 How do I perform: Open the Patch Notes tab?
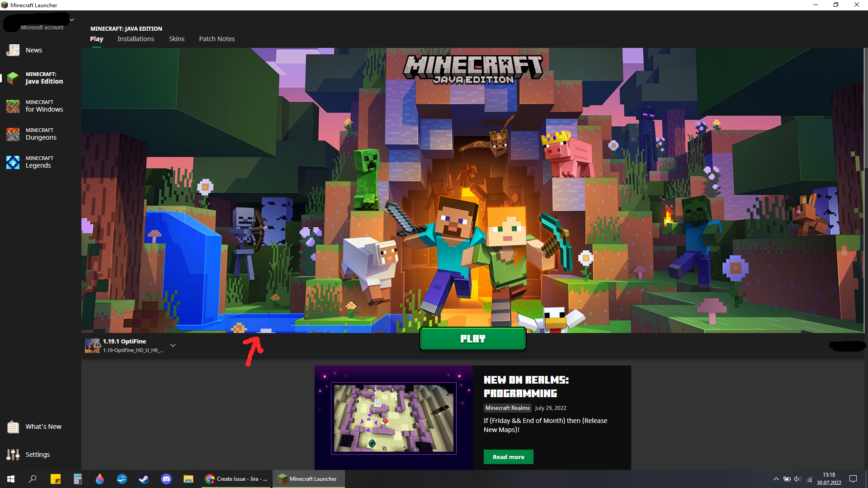pyautogui.click(x=217, y=39)
